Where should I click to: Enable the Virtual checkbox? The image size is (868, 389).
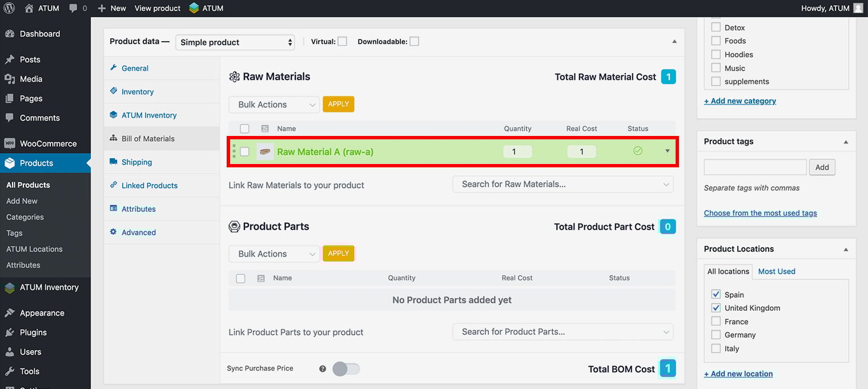tap(342, 41)
